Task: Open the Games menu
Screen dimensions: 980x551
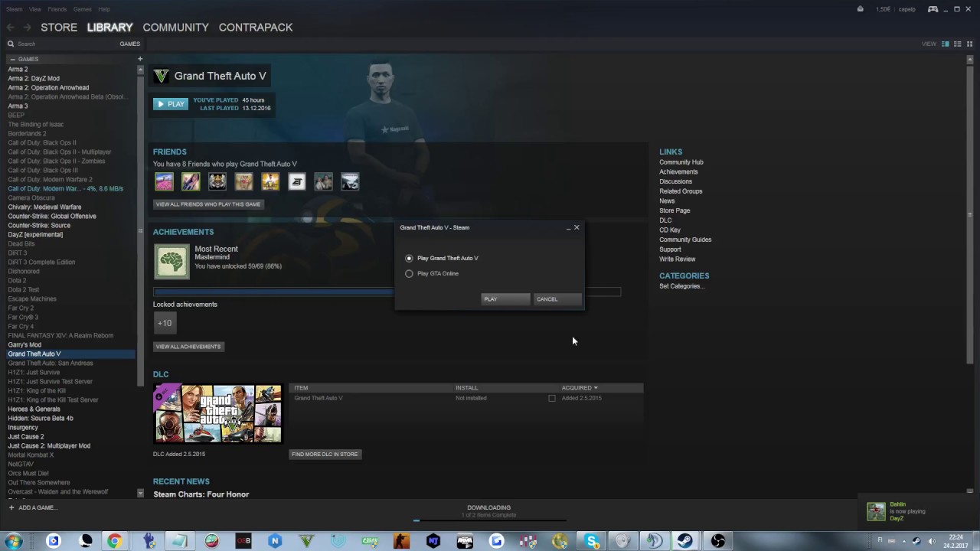Action: coord(83,9)
